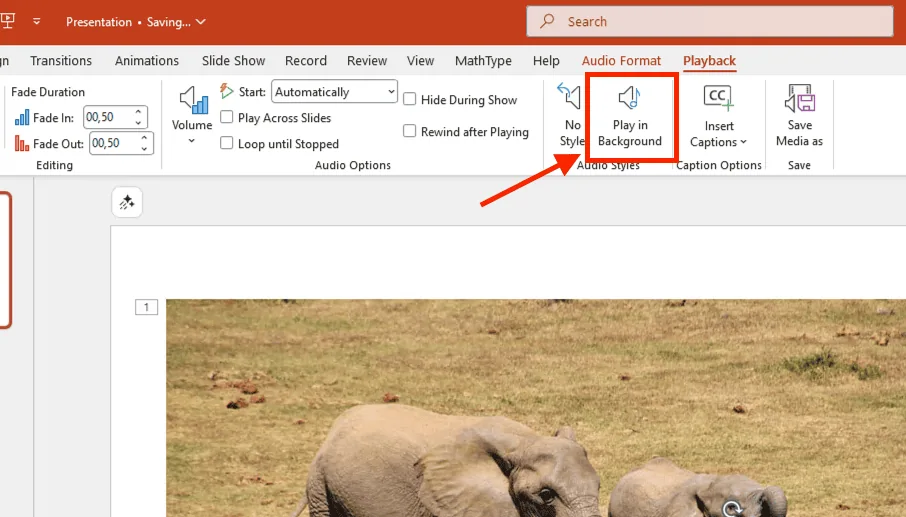Click the audio speaker icon on slide
Image resolution: width=906 pixels, height=517 pixels.
733,509
